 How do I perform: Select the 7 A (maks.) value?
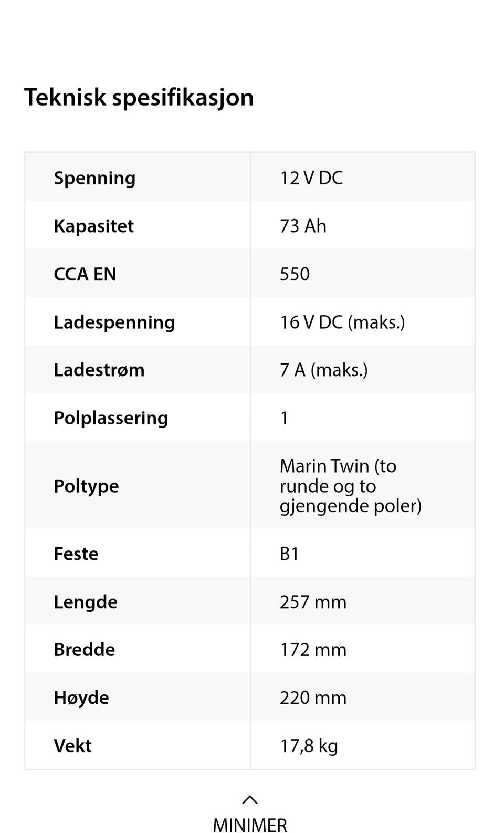(324, 370)
